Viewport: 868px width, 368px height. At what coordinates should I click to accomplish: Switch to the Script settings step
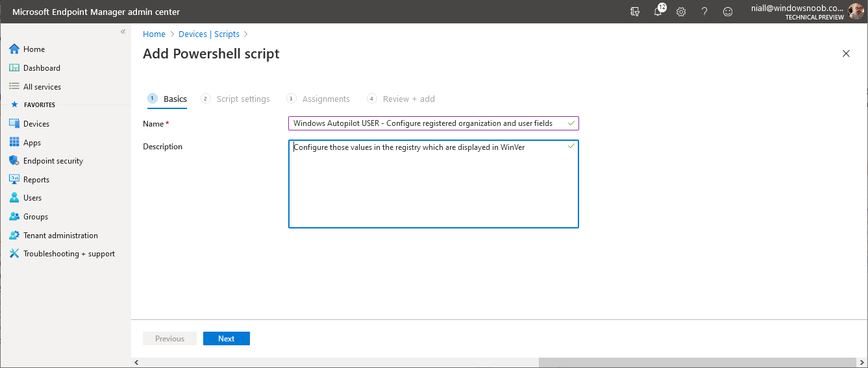tap(236, 99)
